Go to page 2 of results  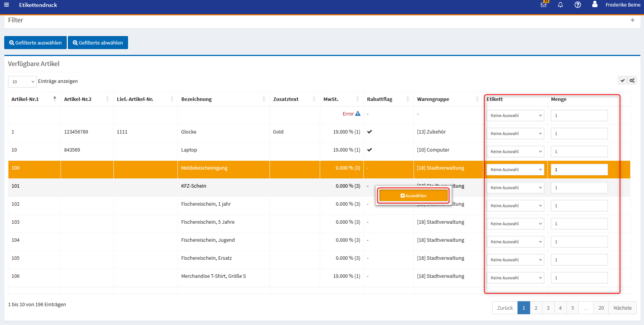click(x=536, y=308)
